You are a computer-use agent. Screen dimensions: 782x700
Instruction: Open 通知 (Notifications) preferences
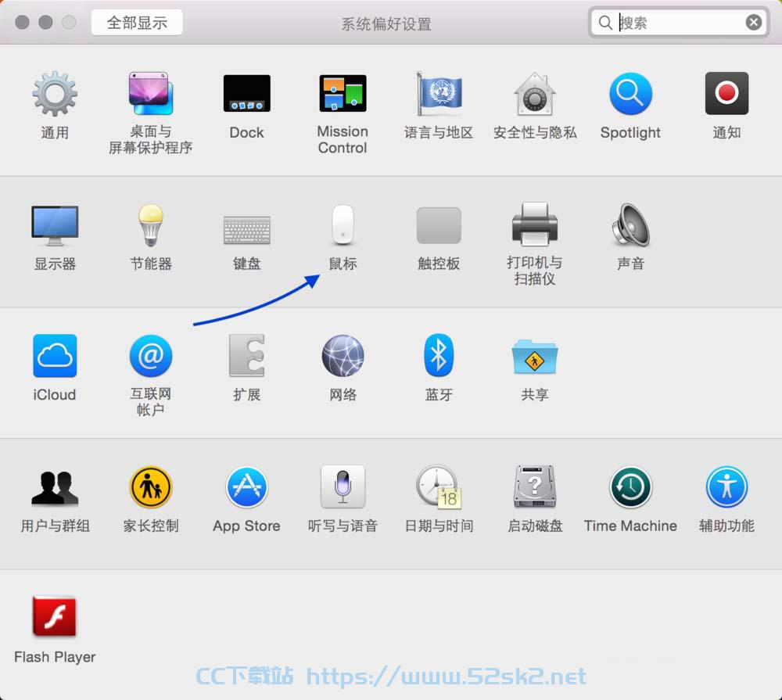pyautogui.click(x=726, y=93)
